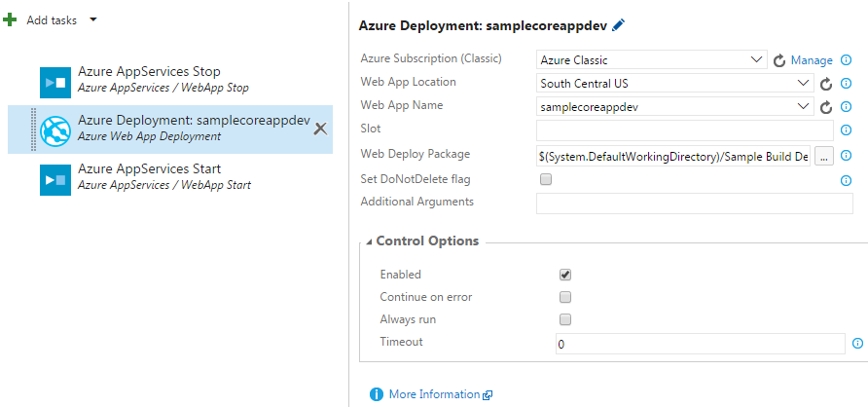Check the Always run checkbox
This screenshot has width=868, height=407.
point(565,319)
